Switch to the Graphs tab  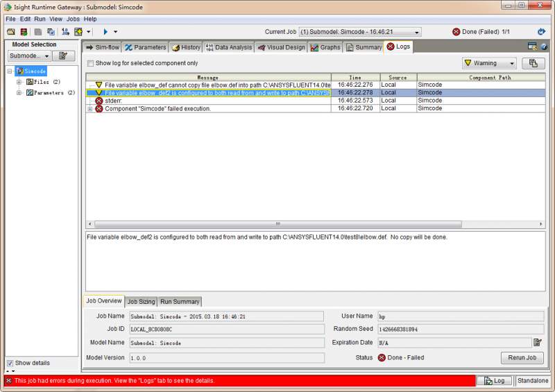click(x=325, y=47)
